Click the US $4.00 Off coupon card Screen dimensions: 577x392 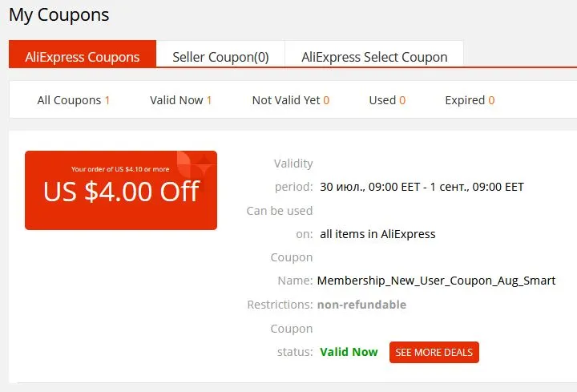pos(121,190)
